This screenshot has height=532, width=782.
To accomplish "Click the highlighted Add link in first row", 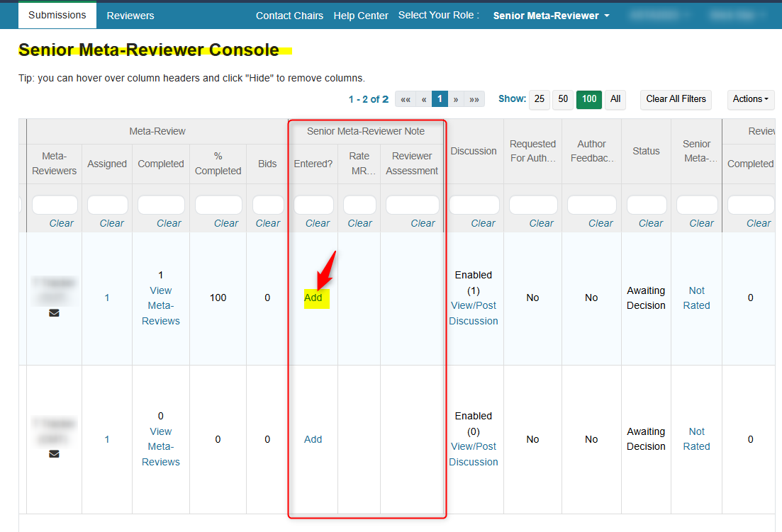I will pyautogui.click(x=313, y=298).
